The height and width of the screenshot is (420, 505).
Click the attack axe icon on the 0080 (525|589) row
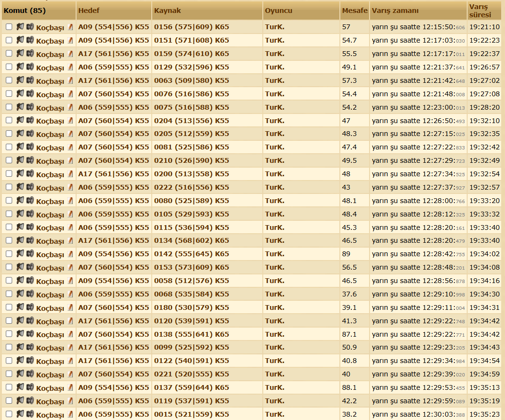click(20, 201)
